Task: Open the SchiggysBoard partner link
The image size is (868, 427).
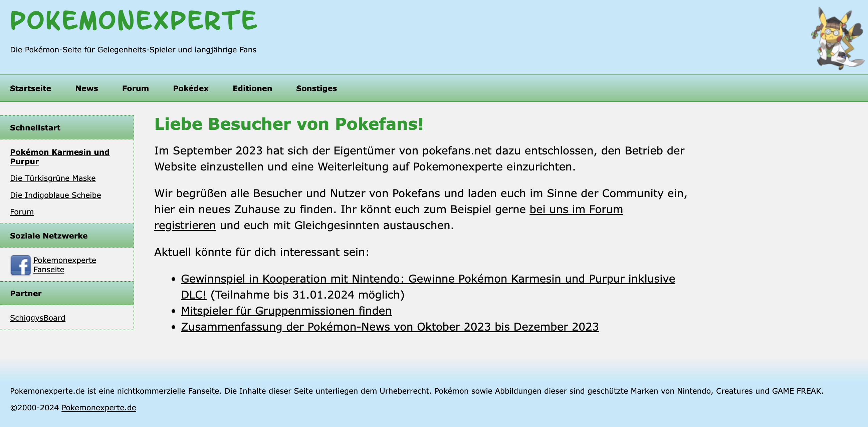Action: coord(38,318)
